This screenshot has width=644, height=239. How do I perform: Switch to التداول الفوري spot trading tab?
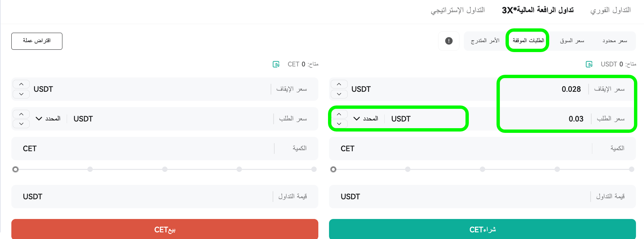tap(610, 10)
